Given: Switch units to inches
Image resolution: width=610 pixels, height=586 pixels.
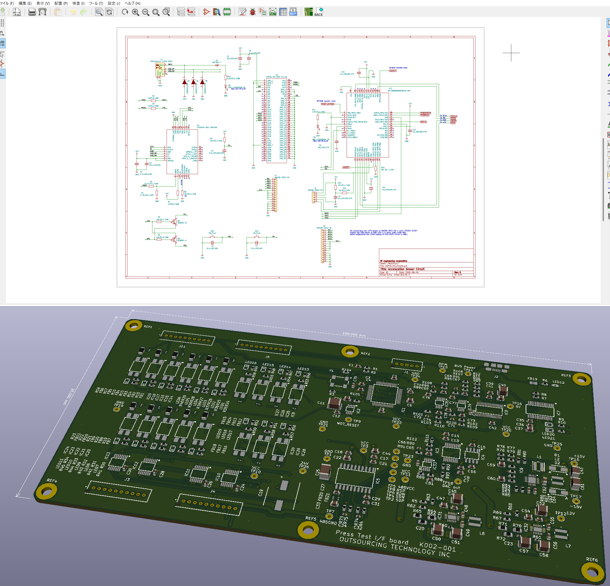Looking at the screenshot, I should [x=2, y=33].
